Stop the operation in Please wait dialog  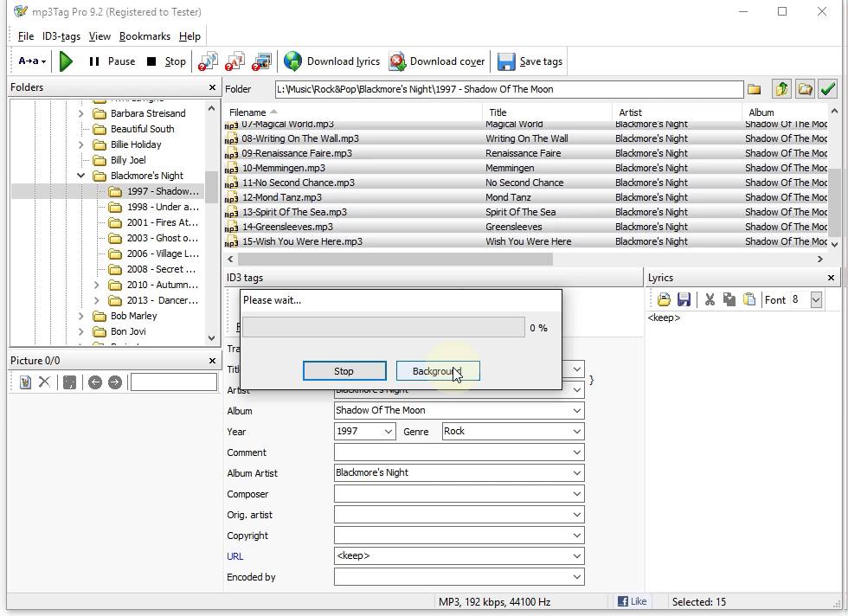(x=344, y=371)
